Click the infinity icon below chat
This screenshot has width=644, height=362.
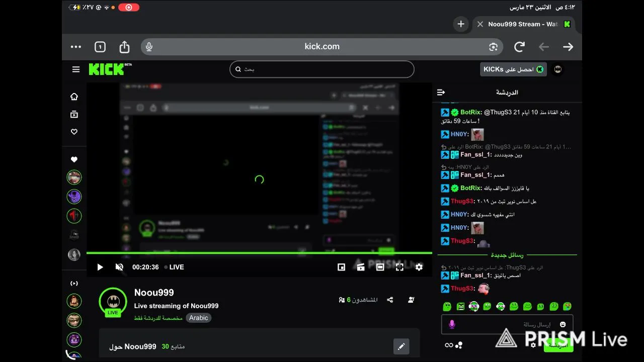(449, 345)
